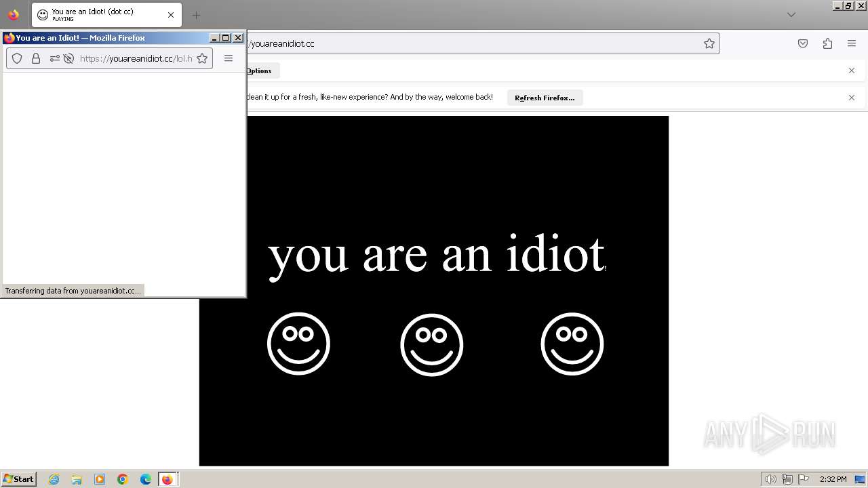Click the Show desktop icon in tray
The height and width of the screenshot is (488, 868).
tap(860, 479)
